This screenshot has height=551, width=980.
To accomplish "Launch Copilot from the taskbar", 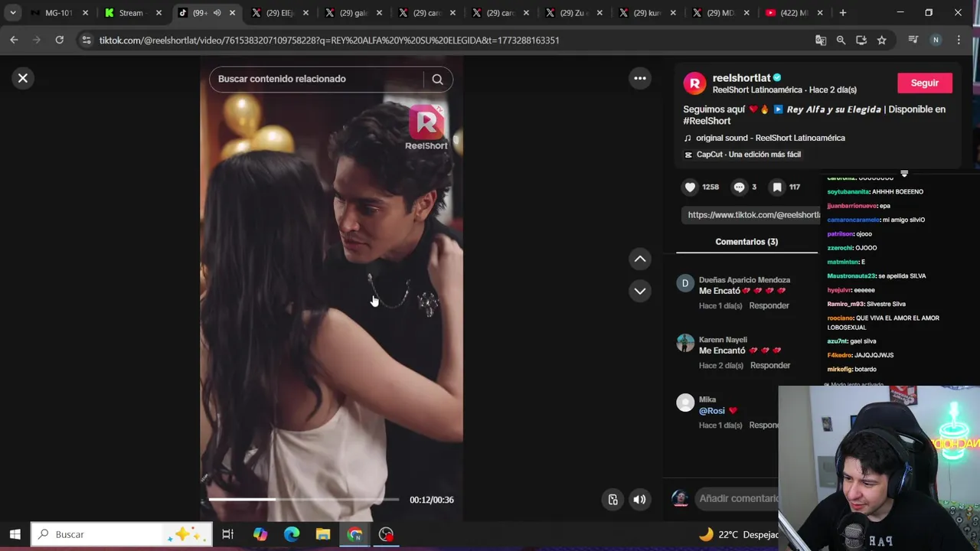I will 260,534.
